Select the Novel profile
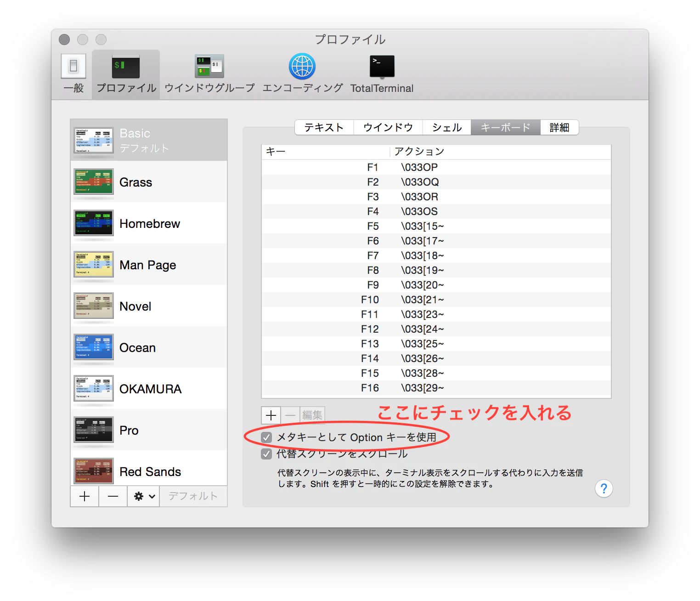700x601 pixels. click(x=149, y=306)
